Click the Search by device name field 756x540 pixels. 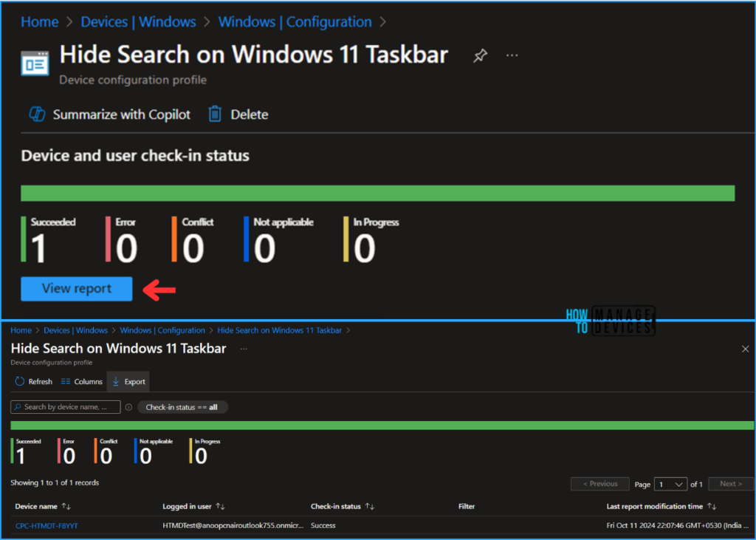[66, 407]
